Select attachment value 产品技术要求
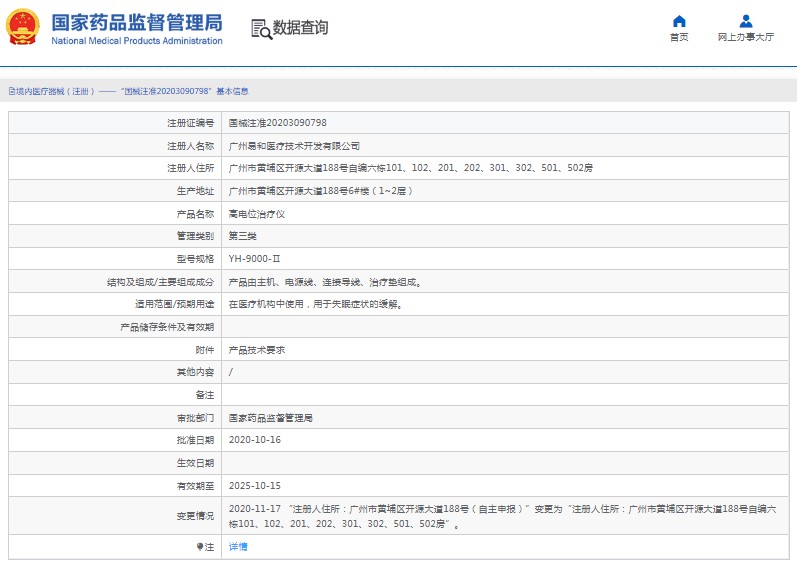The image size is (797, 566). 257,350
